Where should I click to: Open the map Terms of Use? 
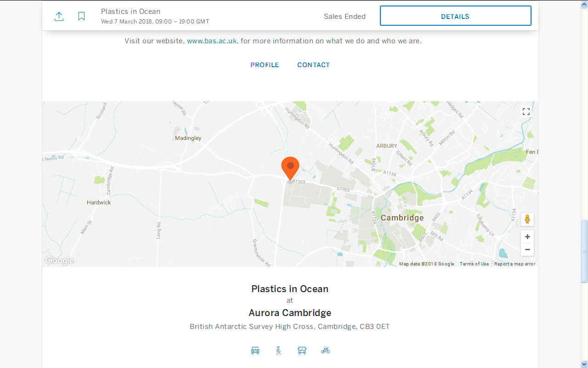(474, 264)
